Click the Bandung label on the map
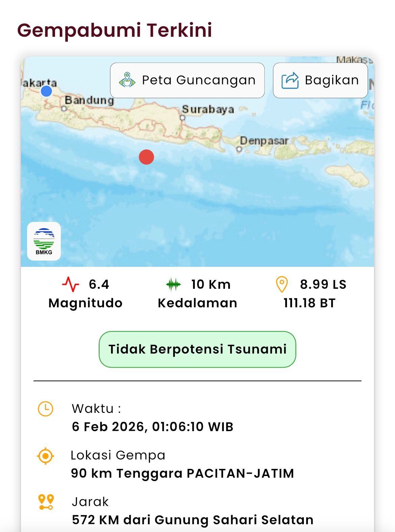This screenshot has height=532, width=395. [x=89, y=100]
